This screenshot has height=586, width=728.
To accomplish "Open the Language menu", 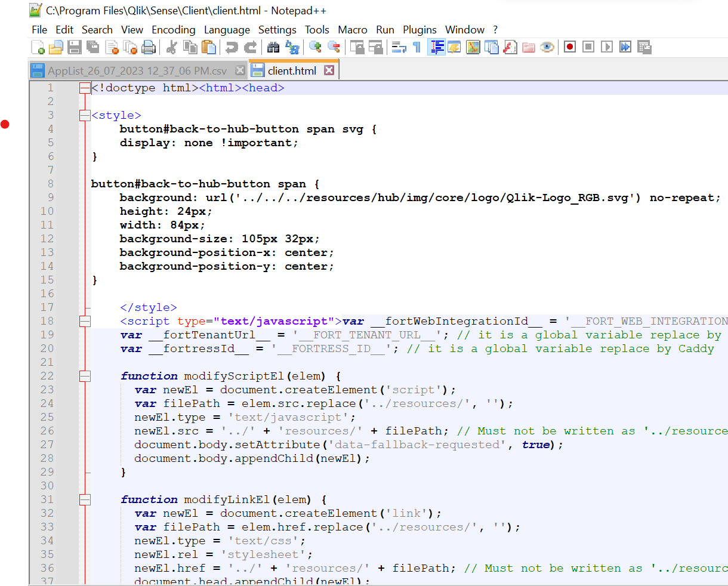I will point(227,30).
